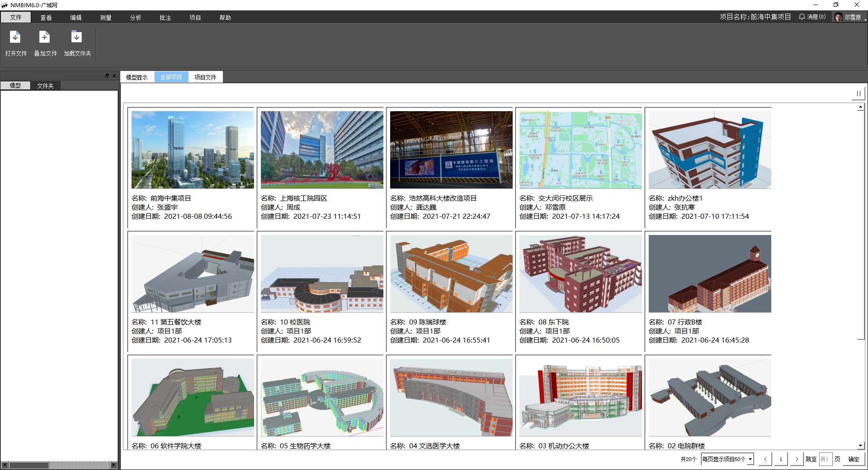Open the 前海中集项目 project thumbnail
This screenshot has width=868, height=470.
click(193, 150)
